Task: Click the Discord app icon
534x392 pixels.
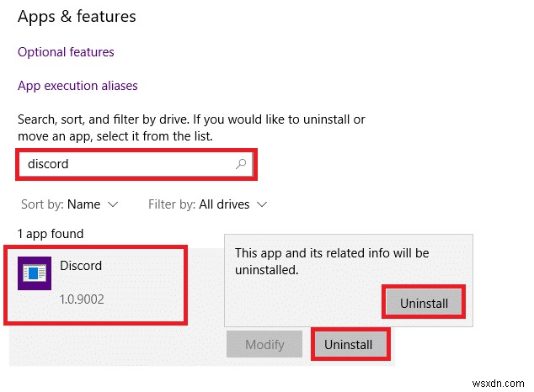Action: tap(35, 273)
